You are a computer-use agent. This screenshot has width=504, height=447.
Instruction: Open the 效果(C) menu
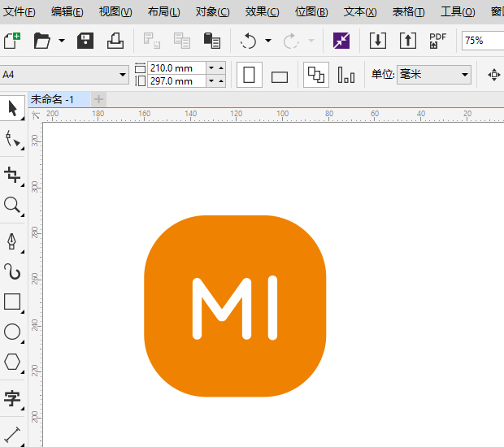(262, 12)
